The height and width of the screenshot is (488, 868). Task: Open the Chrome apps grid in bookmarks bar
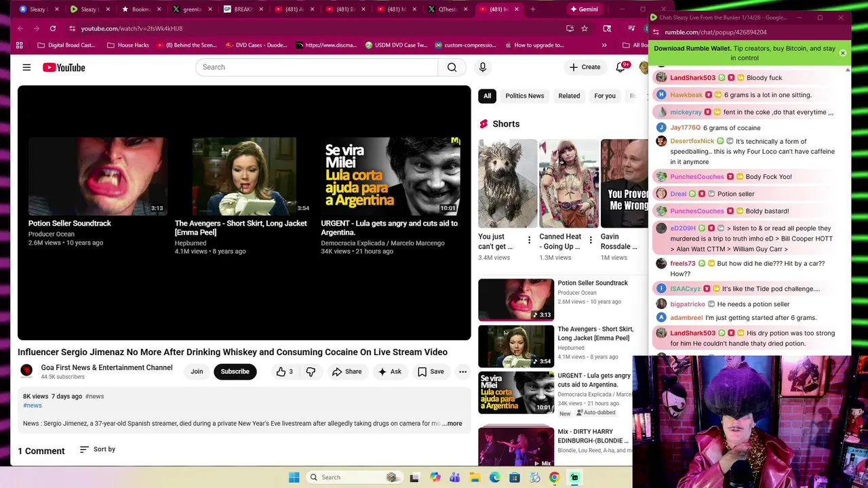(20, 45)
